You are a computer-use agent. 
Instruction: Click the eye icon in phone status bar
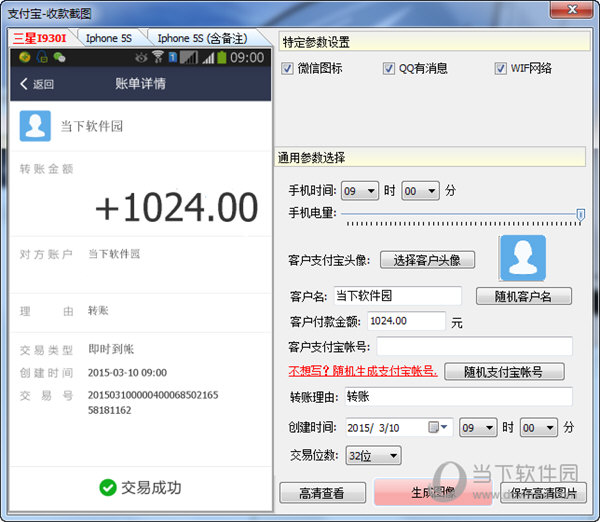[x=141, y=58]
